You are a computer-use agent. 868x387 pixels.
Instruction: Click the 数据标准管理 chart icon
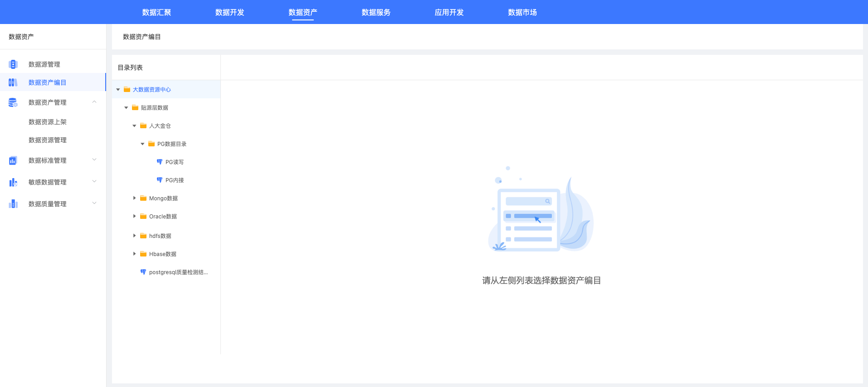click(x=13, y=160)
